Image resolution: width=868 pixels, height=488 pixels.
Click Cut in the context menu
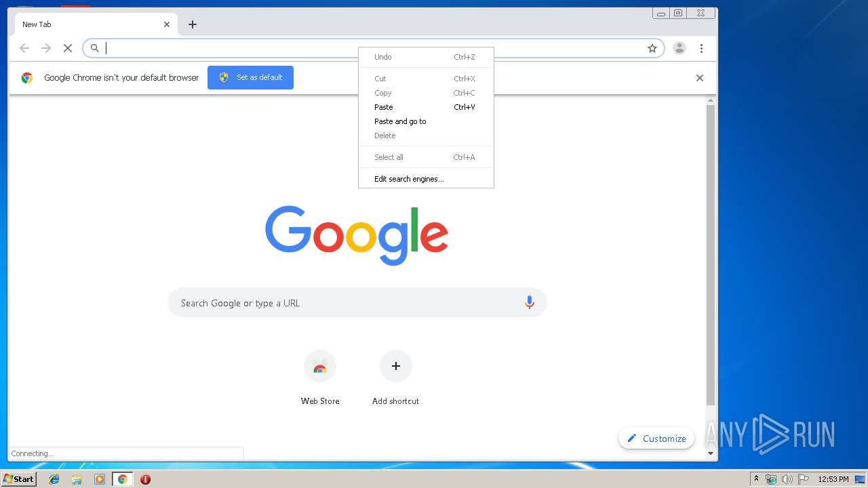coord(426,79)
